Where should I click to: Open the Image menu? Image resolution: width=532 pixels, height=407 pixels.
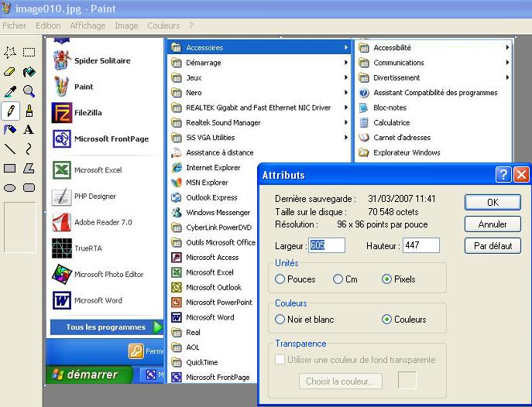point(126,26)
